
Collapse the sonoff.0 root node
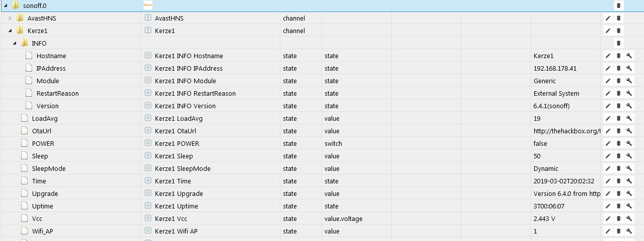pos(6,6)
